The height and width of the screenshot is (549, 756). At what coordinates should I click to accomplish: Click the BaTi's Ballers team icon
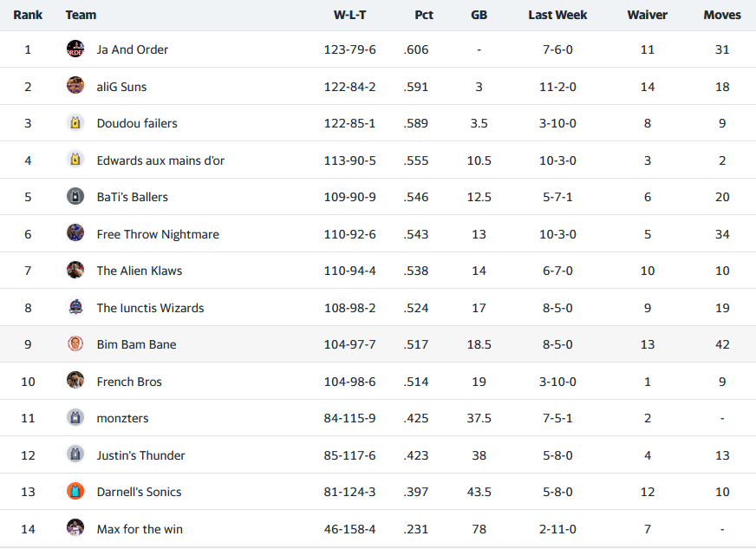pyautogui.click(x=75, y=197)
